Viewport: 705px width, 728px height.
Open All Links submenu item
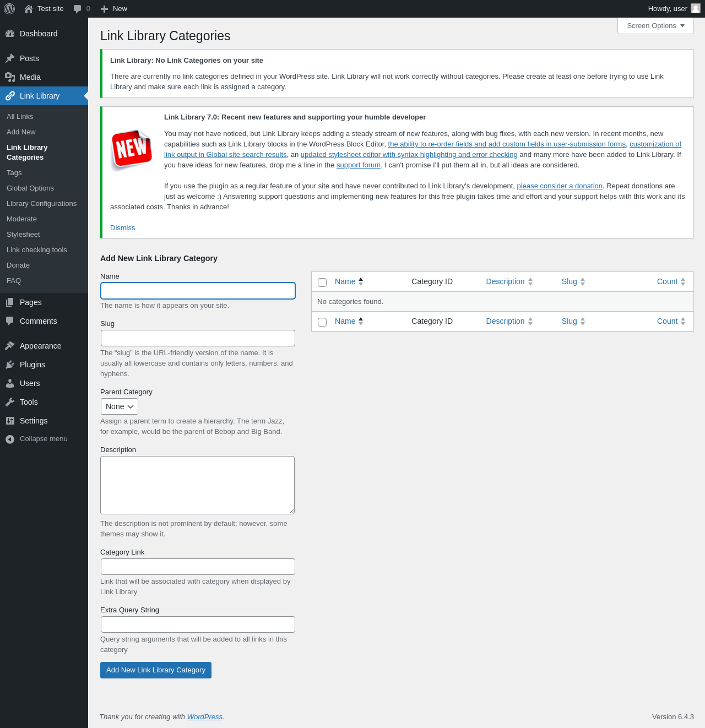click(20, 117)
